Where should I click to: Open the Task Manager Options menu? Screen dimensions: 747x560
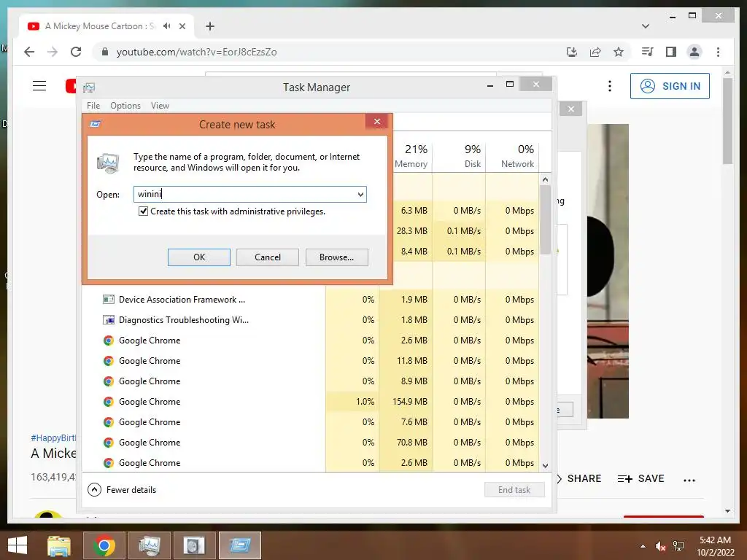click(x=125, y=106)
